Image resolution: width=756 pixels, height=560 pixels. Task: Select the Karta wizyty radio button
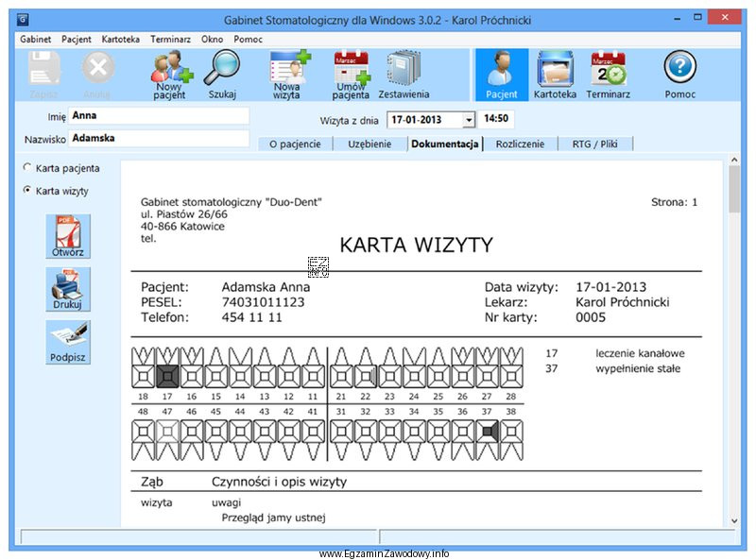pos(27,190)
